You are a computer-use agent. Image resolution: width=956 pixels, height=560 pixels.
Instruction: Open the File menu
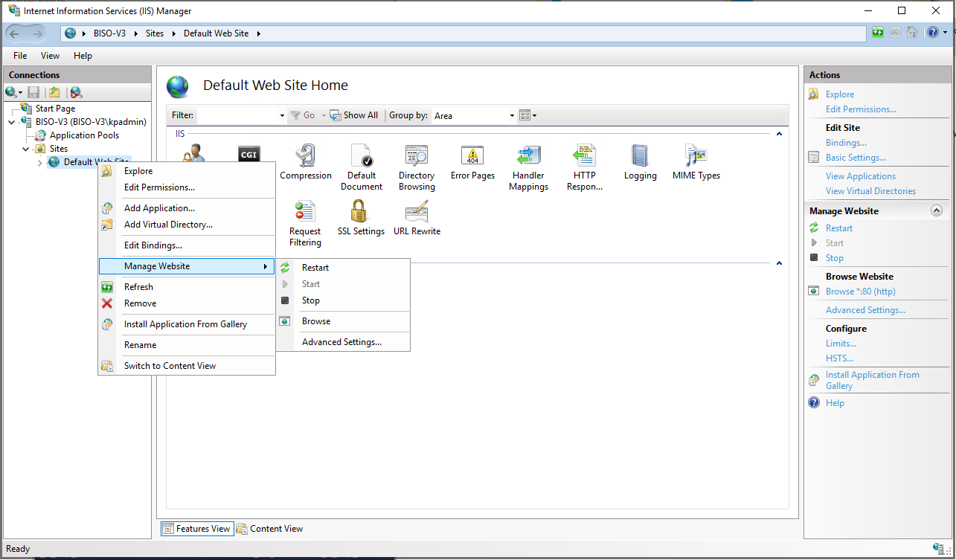coord(20,56)
